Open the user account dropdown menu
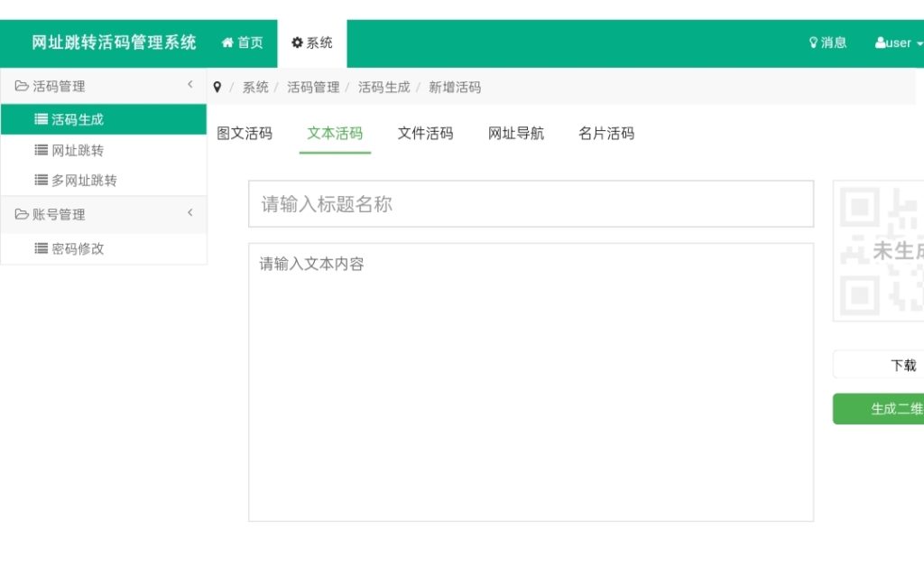 (x=898, y=42)
